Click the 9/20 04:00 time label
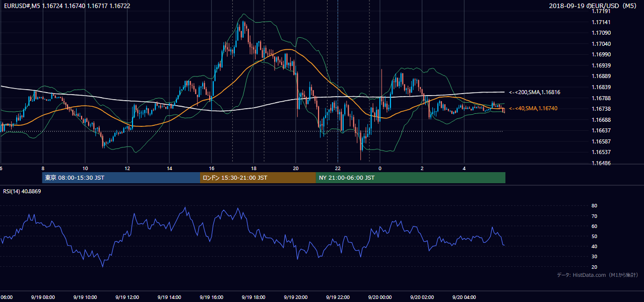644x302 pixels. click(465, 297)
